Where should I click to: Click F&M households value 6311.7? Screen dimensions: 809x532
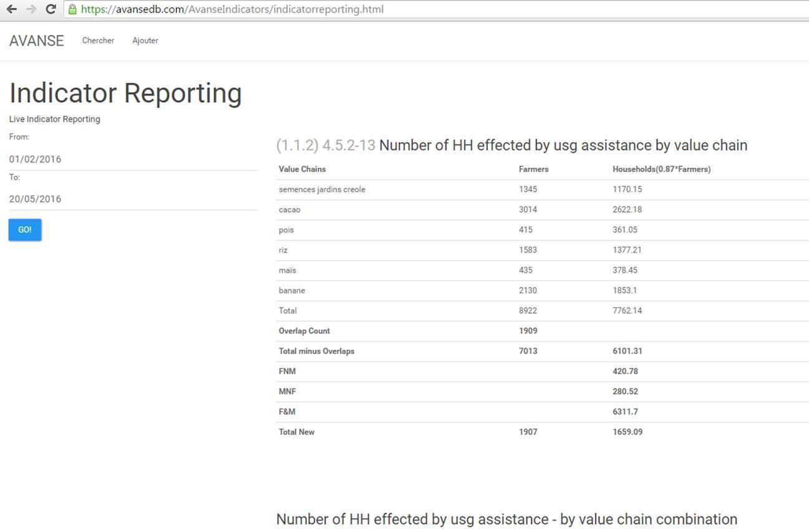[x=625, y=412]
